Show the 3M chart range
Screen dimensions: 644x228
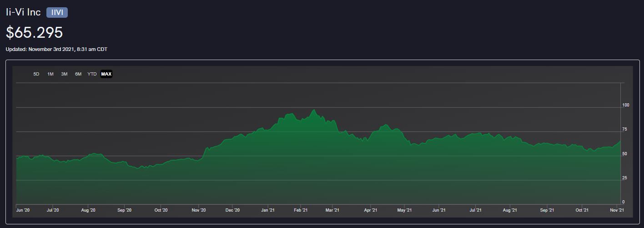point(64,74)
